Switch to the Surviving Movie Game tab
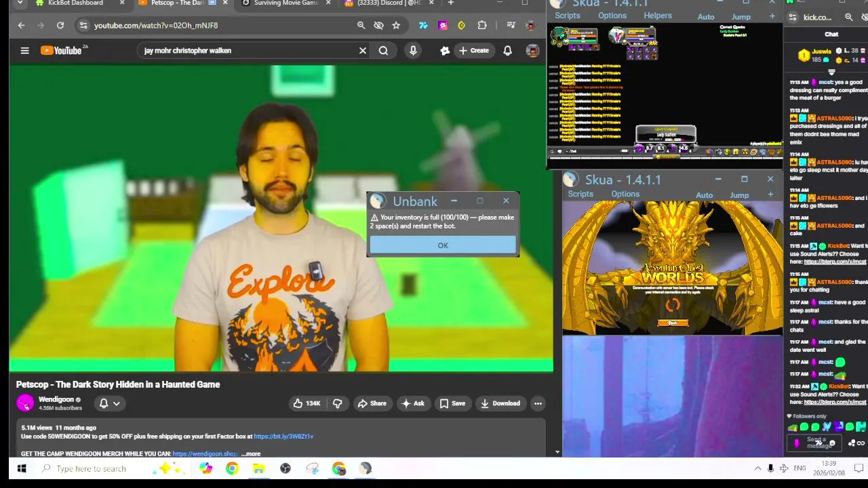The width and height of the screenshot is (868, 488). pyautogui.click(x=285, y=3)
